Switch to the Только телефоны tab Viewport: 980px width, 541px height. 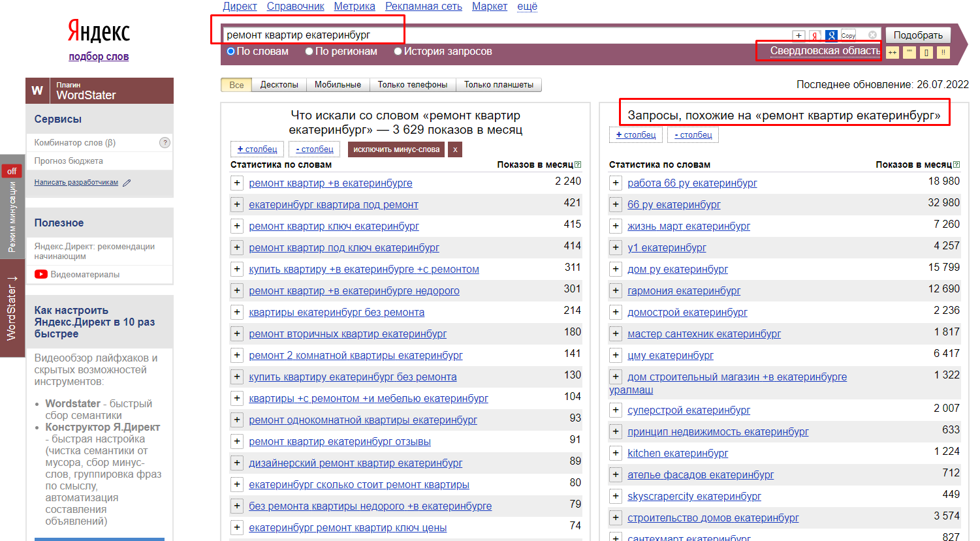(x=413, y=85)
